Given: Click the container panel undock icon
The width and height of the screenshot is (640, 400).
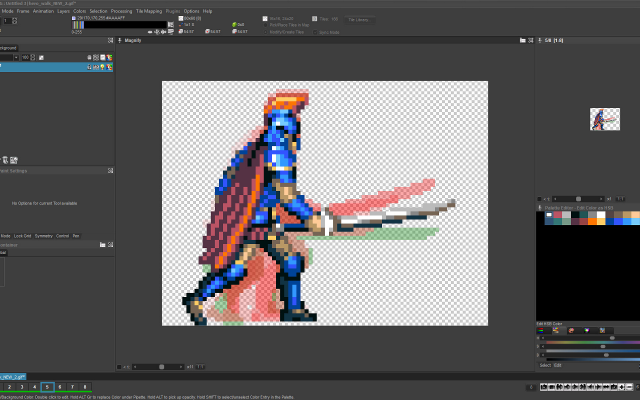Looking at the screenshot, I should pyautogui.click(x=110, y=245).
